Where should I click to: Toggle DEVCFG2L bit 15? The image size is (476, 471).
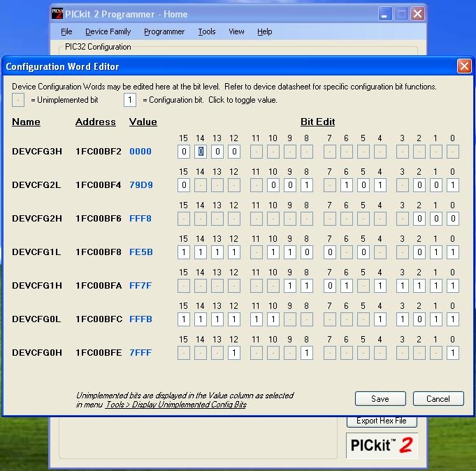[184, 185]
